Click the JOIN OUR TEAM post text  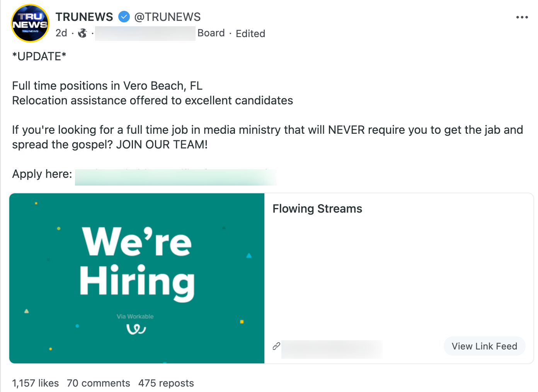pos(162,145)
